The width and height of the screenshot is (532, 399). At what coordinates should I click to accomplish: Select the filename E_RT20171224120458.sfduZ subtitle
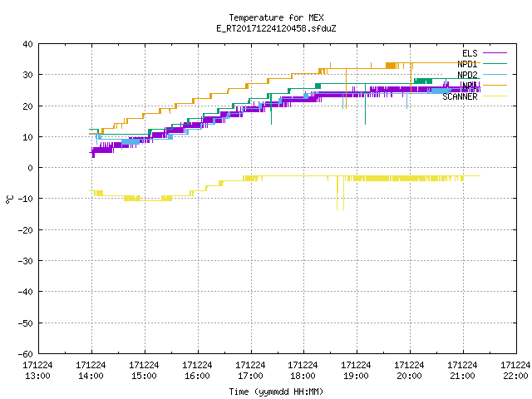coord(276,28)
